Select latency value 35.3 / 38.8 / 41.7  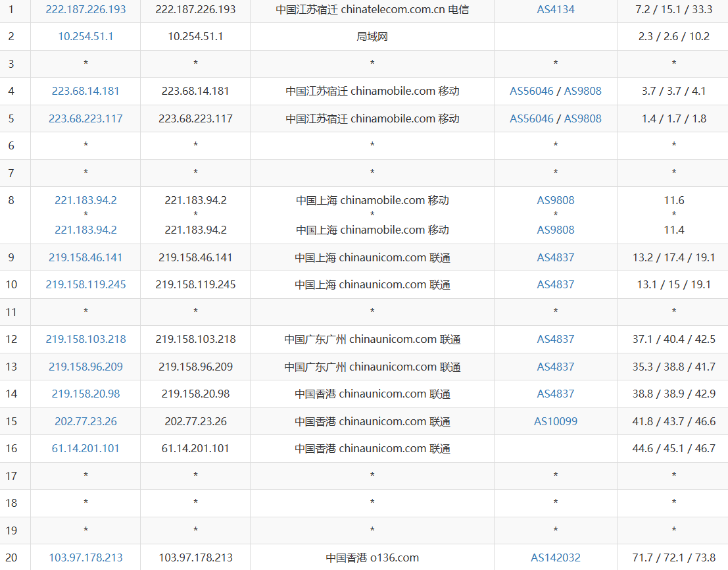point(673,367)
